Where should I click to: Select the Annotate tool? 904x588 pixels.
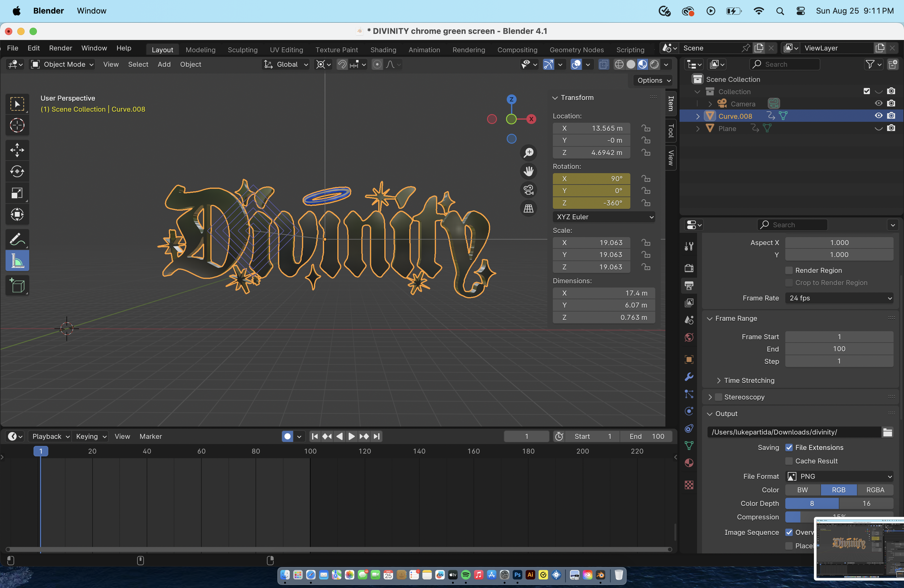tap(17, 239)
